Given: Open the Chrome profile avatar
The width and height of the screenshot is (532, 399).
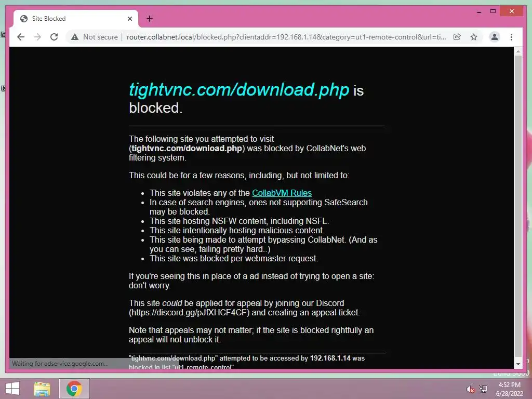Looking at the screenshot, I should point(495,37).
